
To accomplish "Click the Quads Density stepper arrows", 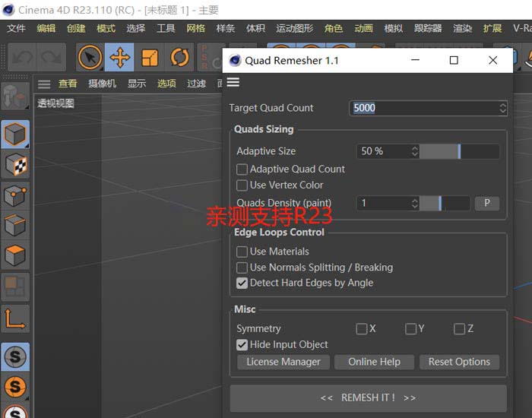I will [415, 204].
